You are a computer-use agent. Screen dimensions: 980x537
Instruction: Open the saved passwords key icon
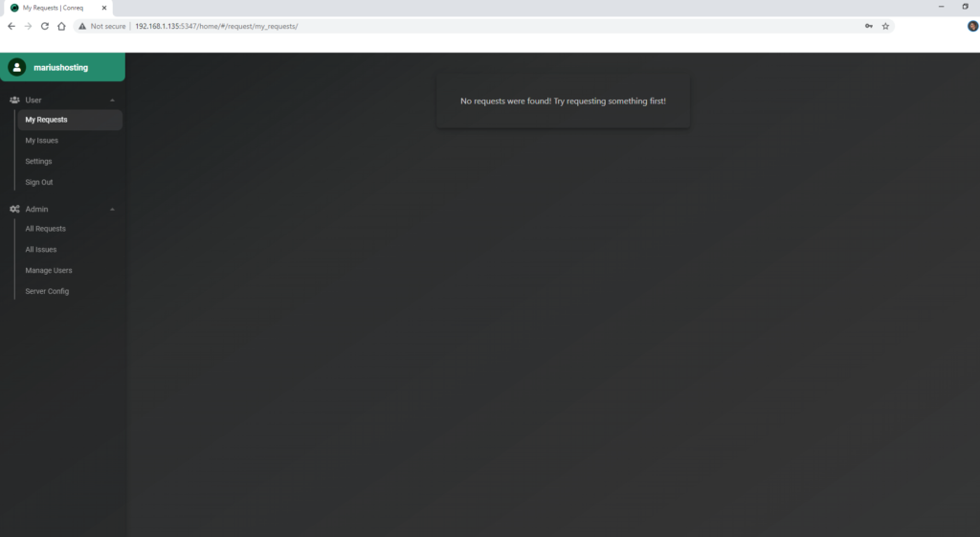(868, 26)
